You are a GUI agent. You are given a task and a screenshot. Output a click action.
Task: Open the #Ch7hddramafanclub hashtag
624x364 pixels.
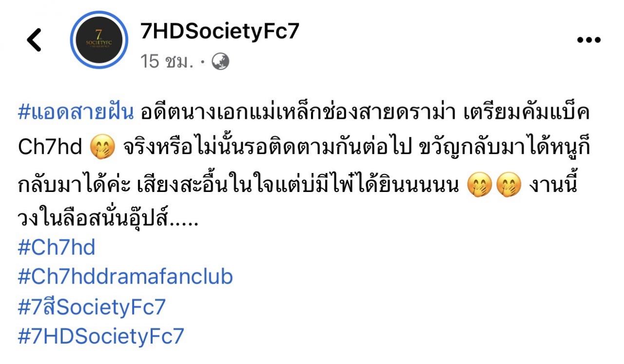tap(125, 277)
